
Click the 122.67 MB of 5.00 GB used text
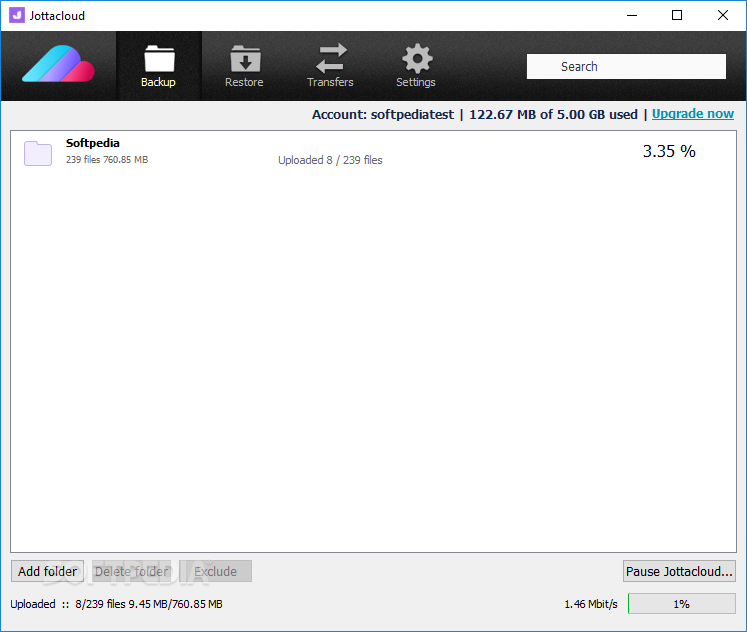[553, 114]
